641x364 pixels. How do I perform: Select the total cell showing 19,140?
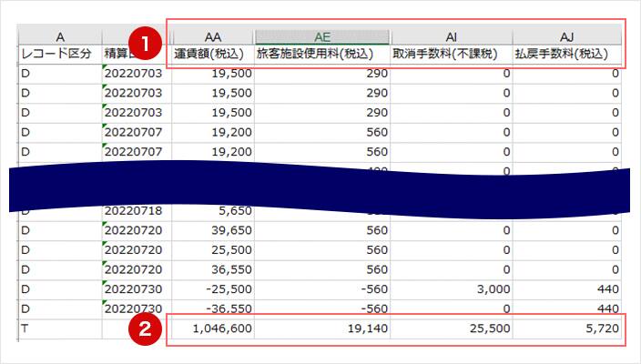(321, 330)
